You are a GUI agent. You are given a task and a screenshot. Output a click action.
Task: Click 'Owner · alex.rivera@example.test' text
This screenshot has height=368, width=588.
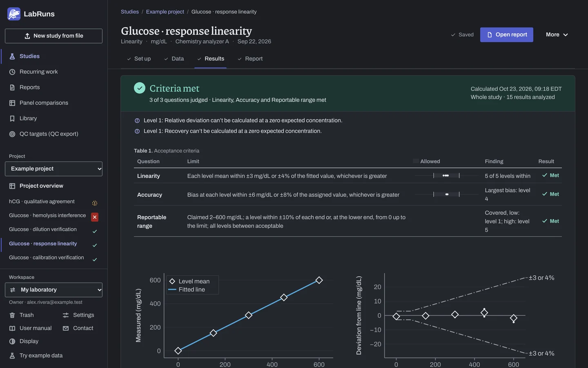click(x=46, y=302)
